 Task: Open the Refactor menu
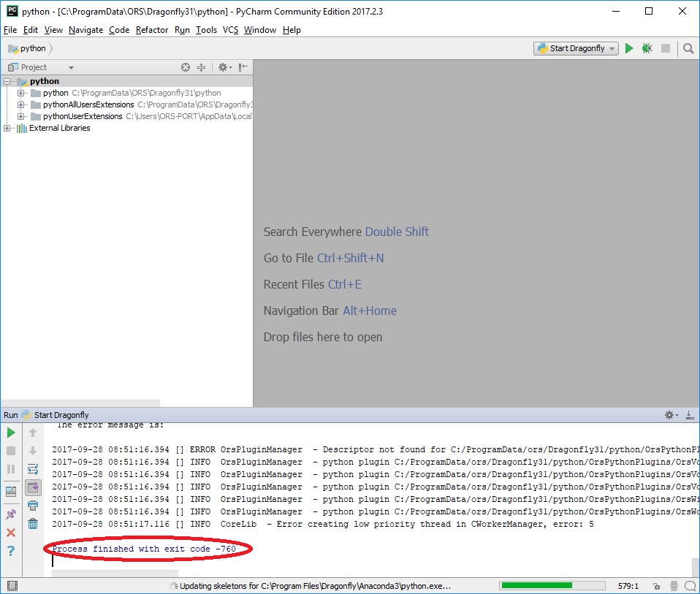click(151, 30)
